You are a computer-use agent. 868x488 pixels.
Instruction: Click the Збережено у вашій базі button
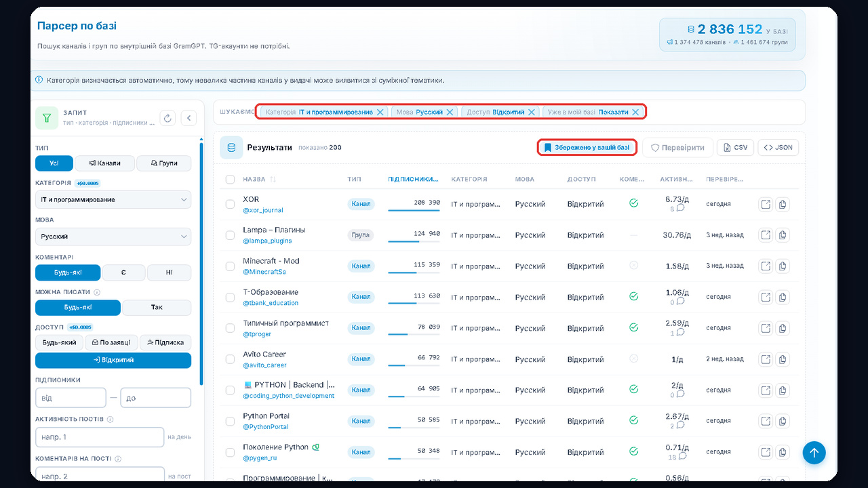[x=587, y=147]
